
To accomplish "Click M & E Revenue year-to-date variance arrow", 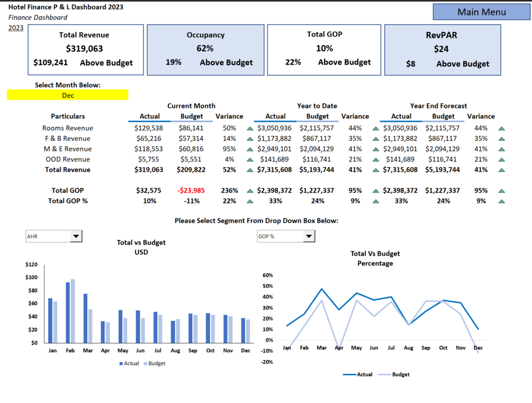I will click(x=376, y=149).
